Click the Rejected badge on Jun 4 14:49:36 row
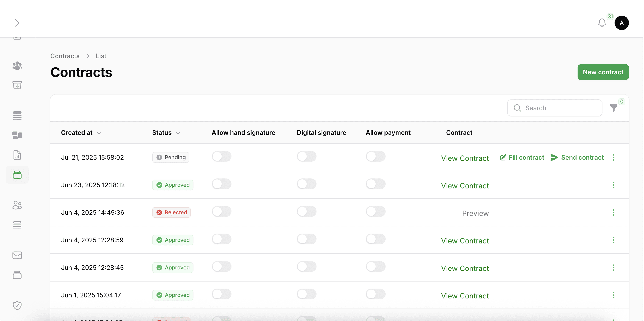This screenshot has height=321, width=644. [x=171, y=212]
